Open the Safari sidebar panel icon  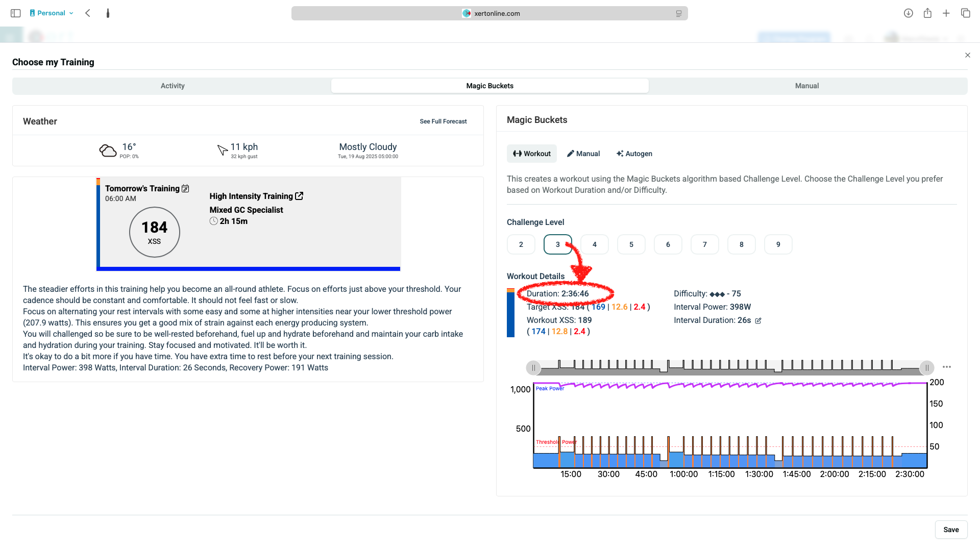pyautogui.click(x=15, y=13)
